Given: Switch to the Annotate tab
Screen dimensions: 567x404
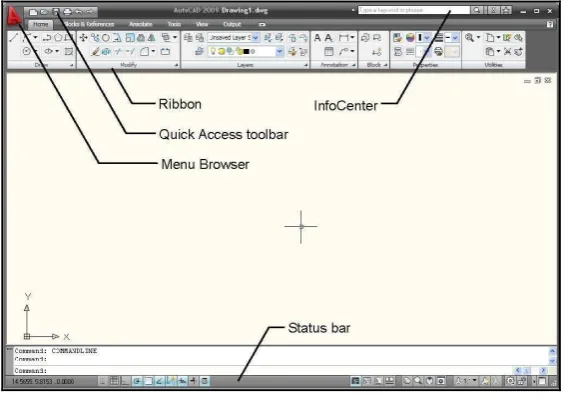Looking at the screenshot, I should click(140, 24).
